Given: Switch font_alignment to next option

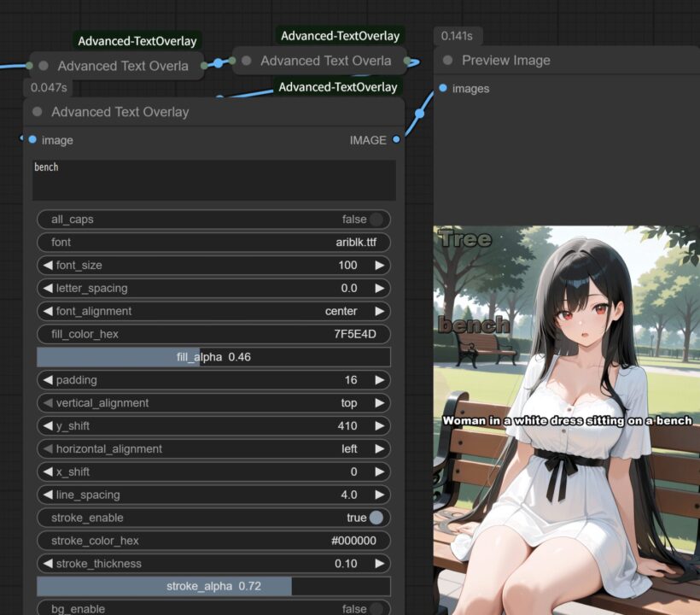Looking at the screenshot, I should pyautogui.click(x=380, y=311).
